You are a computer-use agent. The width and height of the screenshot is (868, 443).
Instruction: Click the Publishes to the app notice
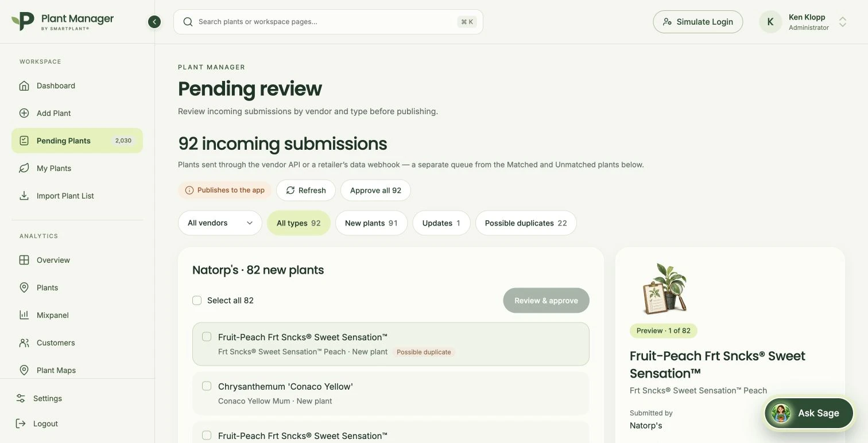[x=224, y=191]
